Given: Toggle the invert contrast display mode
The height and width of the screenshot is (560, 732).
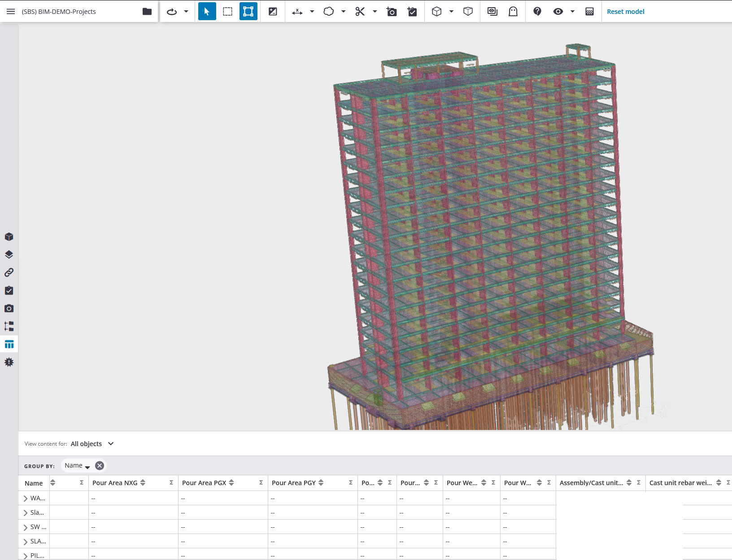Looking at the screenshot, I should point(273,11).
